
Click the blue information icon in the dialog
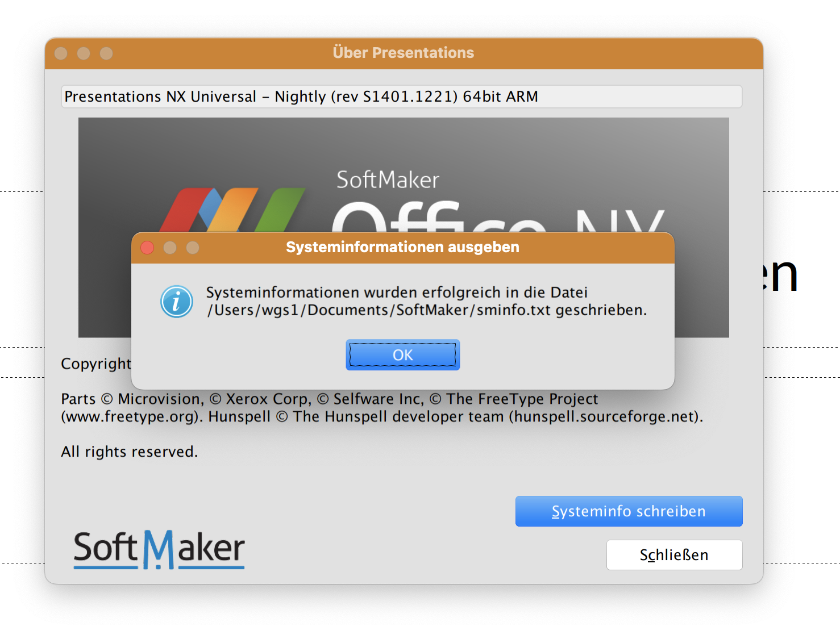tap(177, 301)
